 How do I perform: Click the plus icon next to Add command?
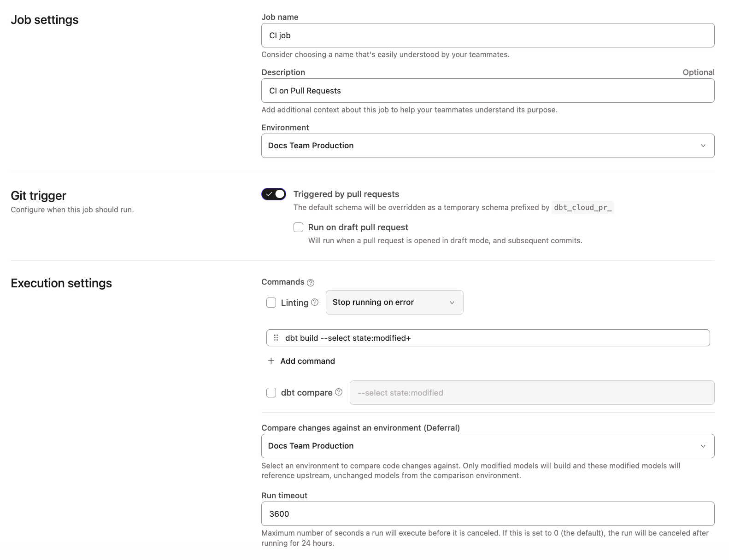[x=270, y=361]
